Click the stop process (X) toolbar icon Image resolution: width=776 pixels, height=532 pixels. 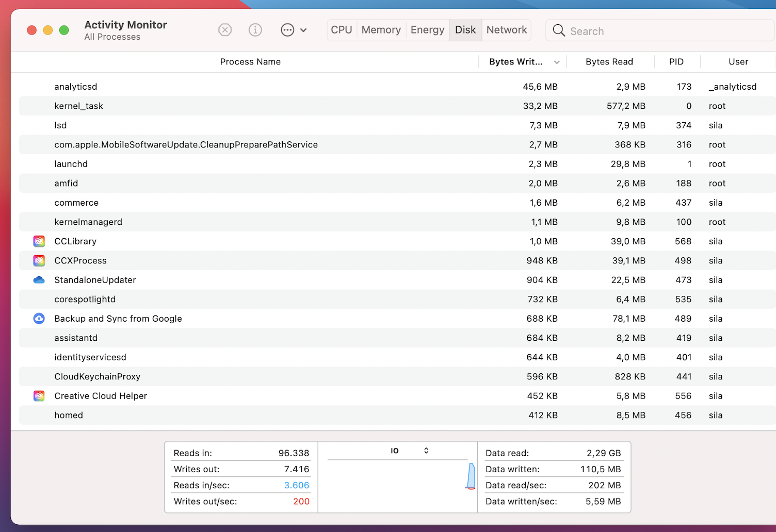(225, 30)
